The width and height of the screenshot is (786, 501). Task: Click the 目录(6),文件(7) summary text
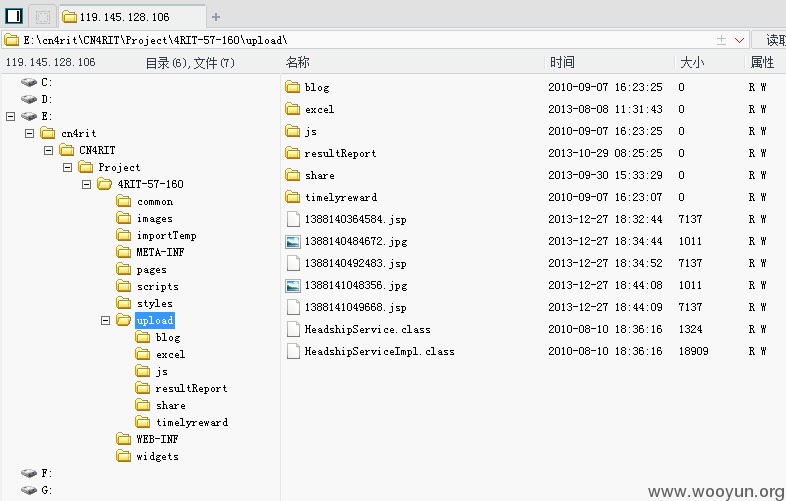tap(190, 63)
